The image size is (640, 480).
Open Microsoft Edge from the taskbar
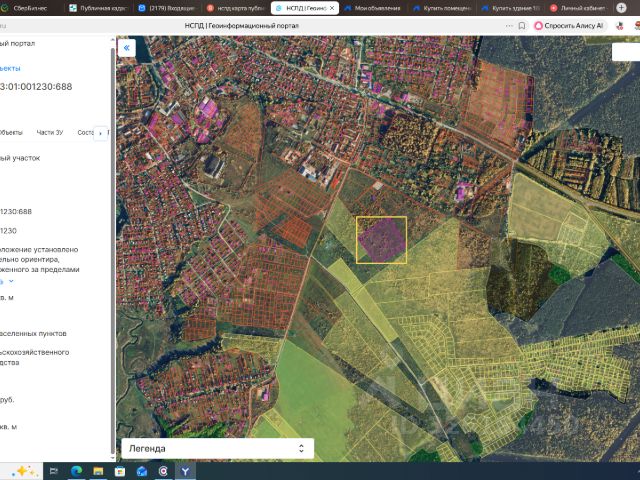[x=76, y=471]
